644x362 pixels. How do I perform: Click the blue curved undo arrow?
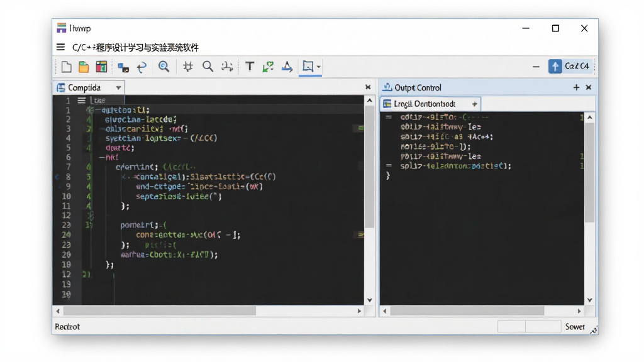(x=142, y=67)
